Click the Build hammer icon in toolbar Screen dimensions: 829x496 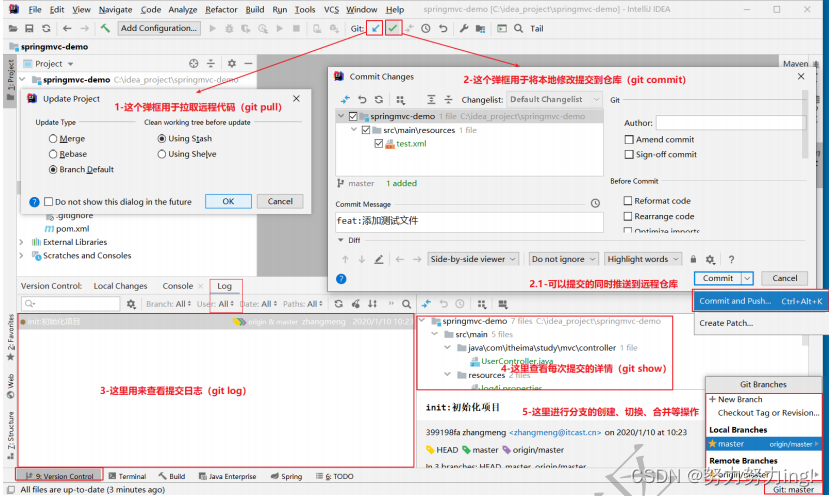click(105, 28)
